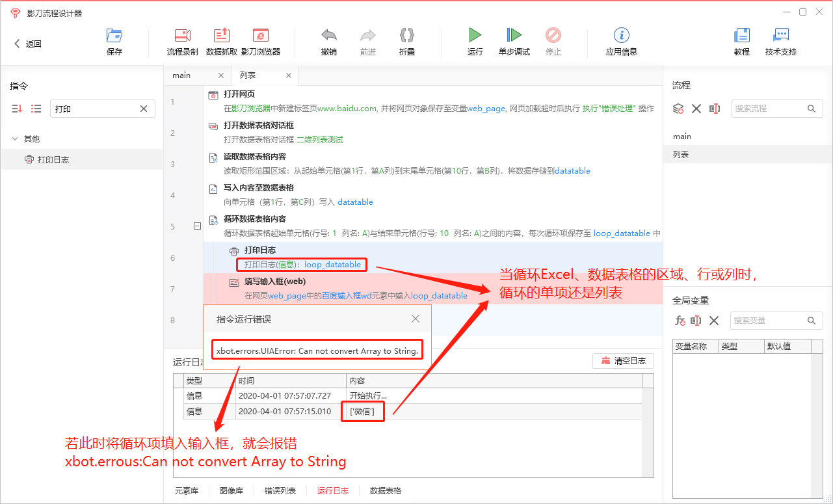Select the main flow in list

point(748,137)
